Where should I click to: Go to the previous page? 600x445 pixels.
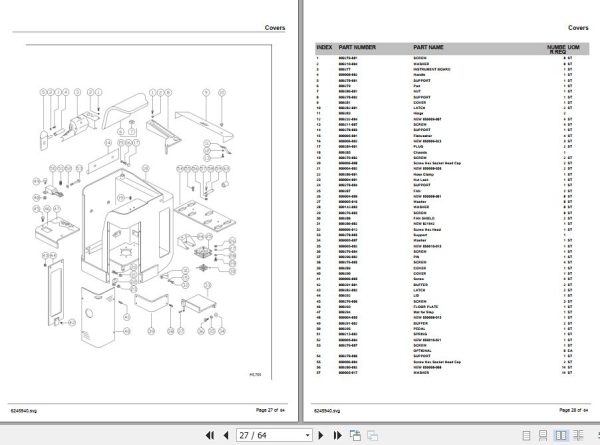[x=226, y=435]
